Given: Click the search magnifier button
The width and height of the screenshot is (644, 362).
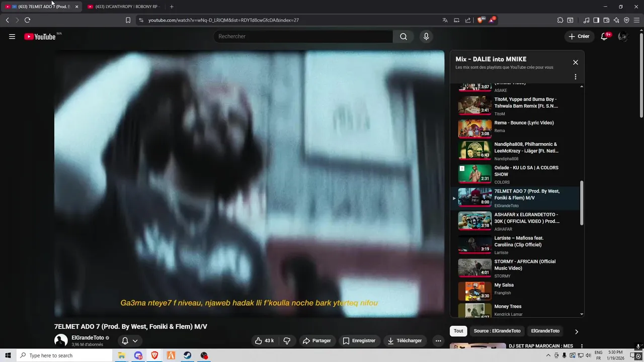Looking at the screenshot, I should click(404, 36).
